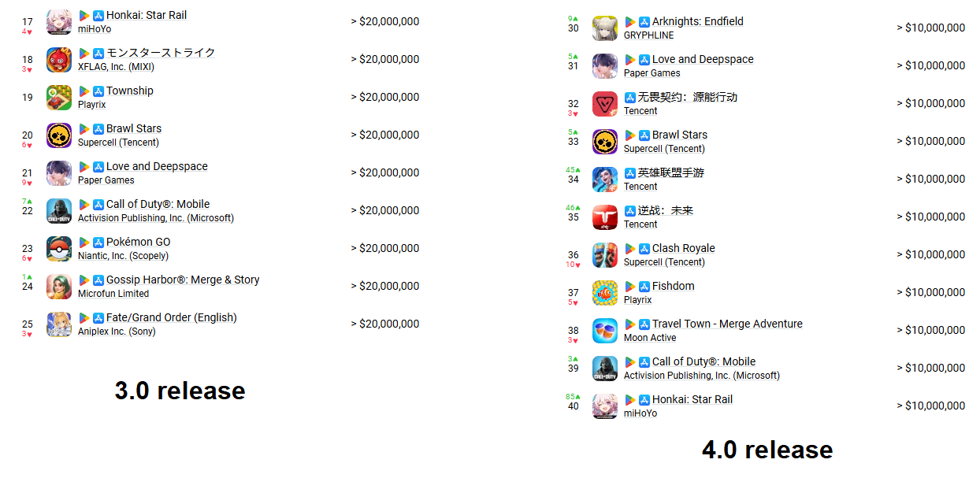Click the revenue value for Arknights: Endfield

point(931,28)
